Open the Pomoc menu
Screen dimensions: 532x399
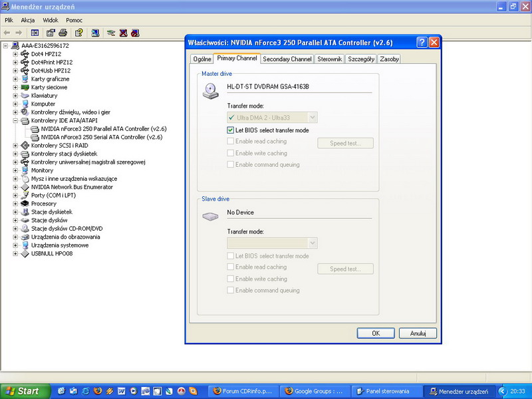point(74,21)
